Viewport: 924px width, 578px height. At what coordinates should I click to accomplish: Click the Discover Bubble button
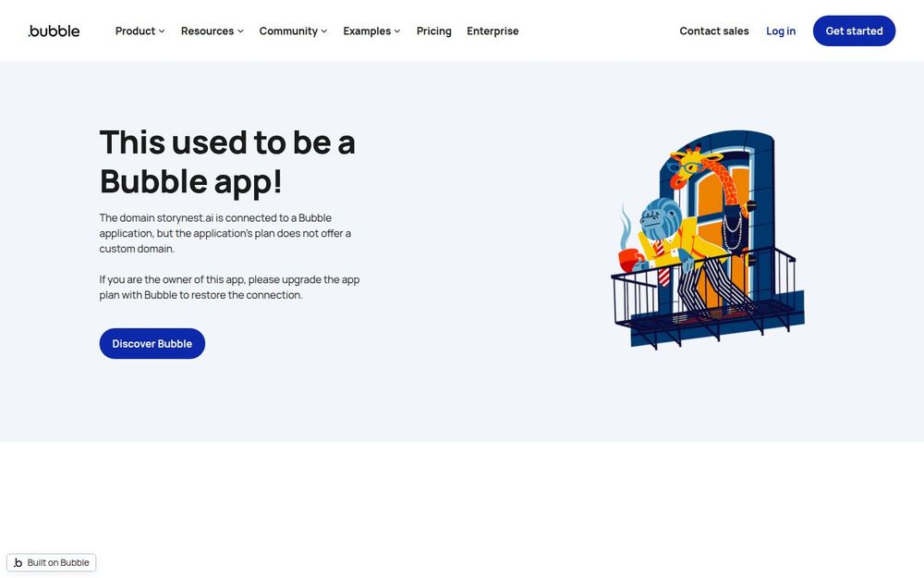[152, 343]
